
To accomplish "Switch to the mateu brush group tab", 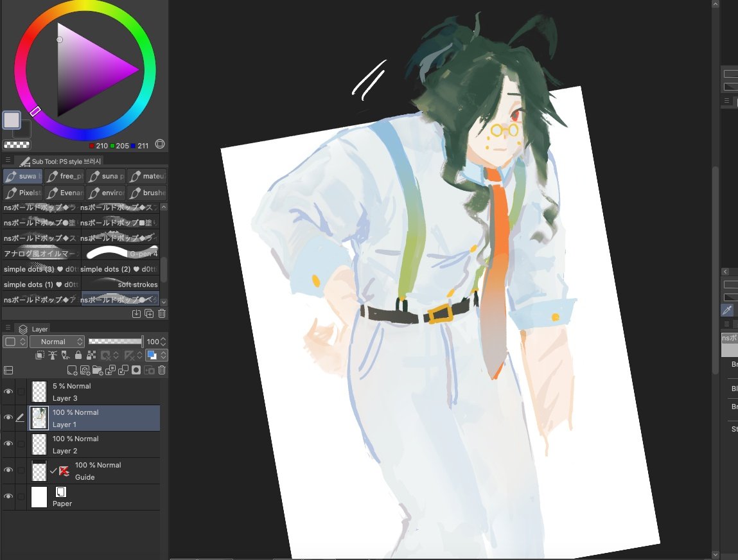I will pyautogui.click(x=147, y=176).
